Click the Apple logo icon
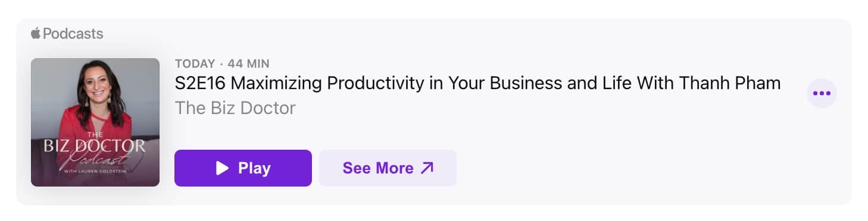Image resolution: width=868 pixels, height=221 pixels. (36, 33)
